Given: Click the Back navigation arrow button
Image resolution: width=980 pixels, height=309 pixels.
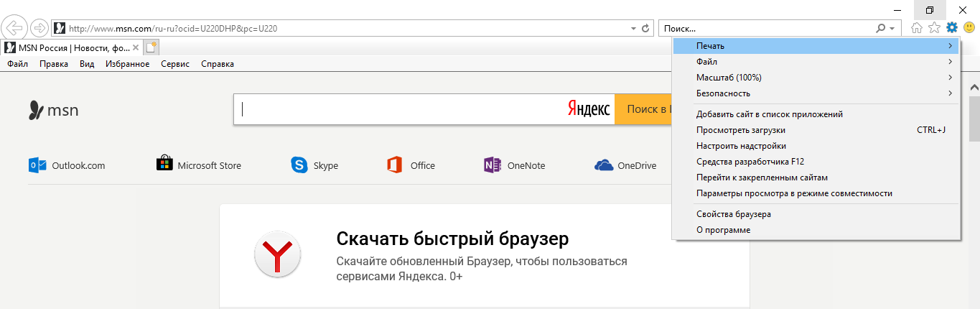Looking at the screenshot, I should tap(14, 29).
